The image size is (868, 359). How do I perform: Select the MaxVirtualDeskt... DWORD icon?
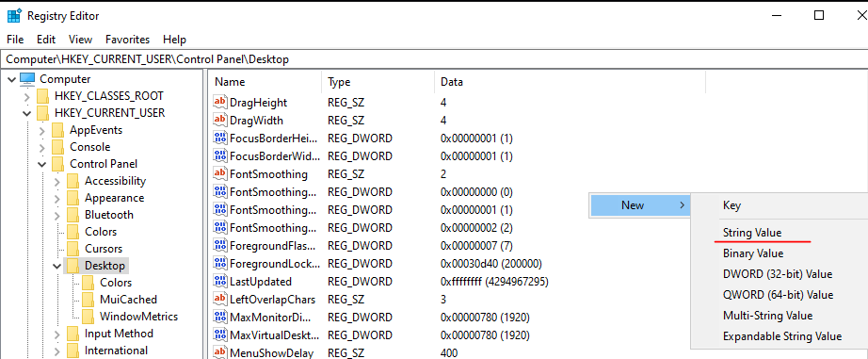click(x=219, y=335)
